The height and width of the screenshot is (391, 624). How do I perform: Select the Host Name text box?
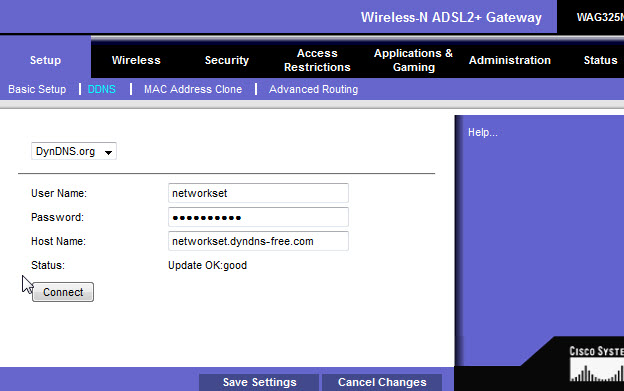point(258,241)
